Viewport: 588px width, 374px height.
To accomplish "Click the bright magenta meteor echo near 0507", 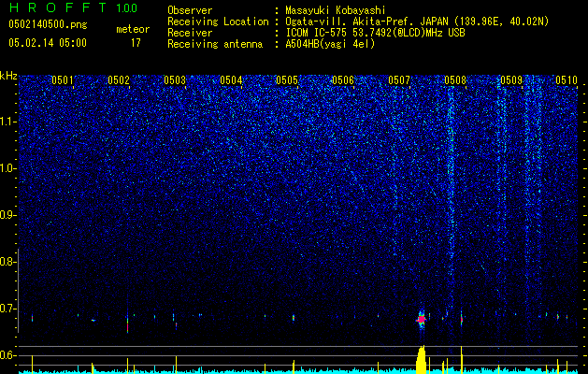I will click(x=421, y=320).
